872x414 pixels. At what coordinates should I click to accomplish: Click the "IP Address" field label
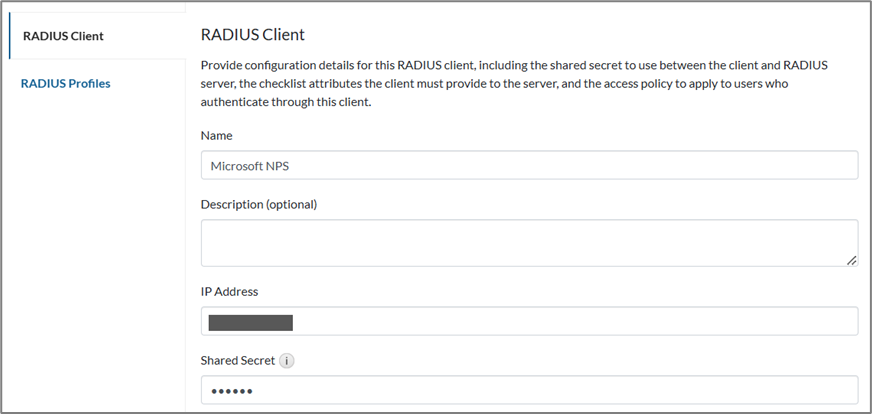click(x=229, y=291)
